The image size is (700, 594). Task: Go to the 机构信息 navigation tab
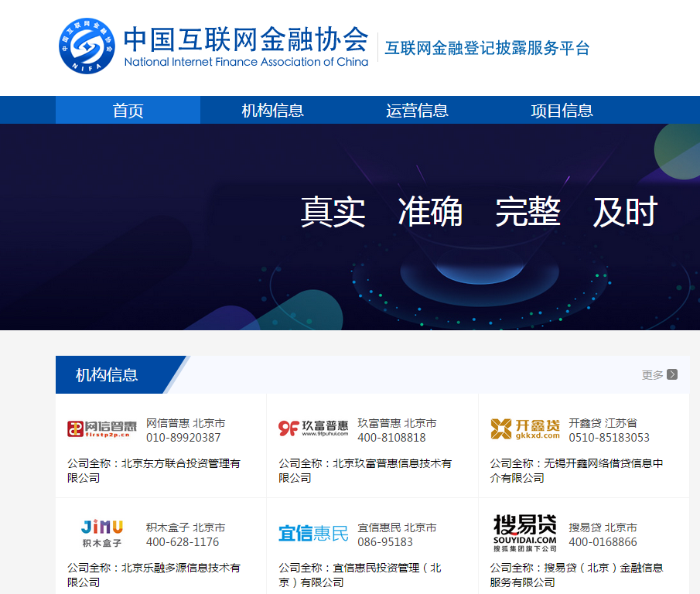pyautogui.click(x=272, y=111)
